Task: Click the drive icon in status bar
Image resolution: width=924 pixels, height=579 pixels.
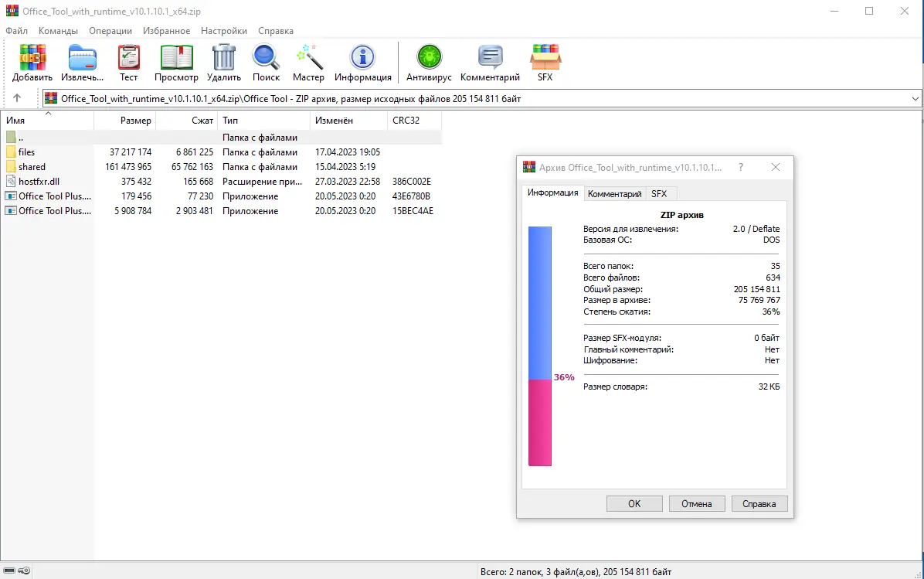Action: (x=8, y=570)
